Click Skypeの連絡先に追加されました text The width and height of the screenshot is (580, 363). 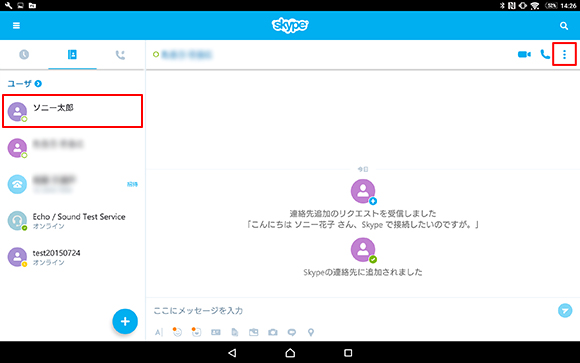pyautogui.click(x=363, y=272)
